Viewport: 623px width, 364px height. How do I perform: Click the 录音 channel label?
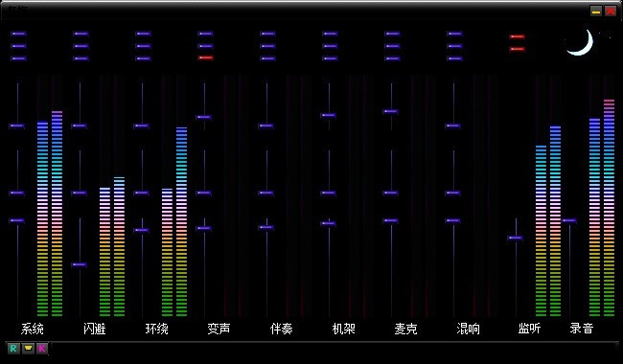pyautogui.click(x=582, y=329)
